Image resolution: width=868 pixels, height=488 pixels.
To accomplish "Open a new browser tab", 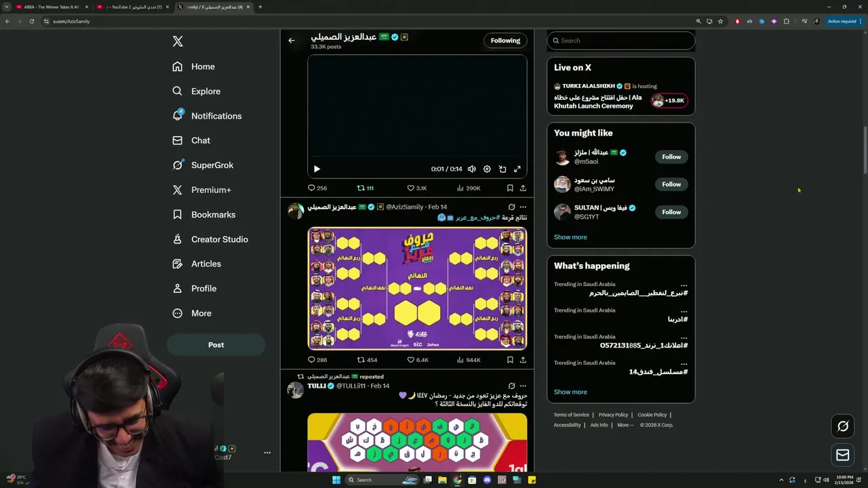I will point(260,7).
